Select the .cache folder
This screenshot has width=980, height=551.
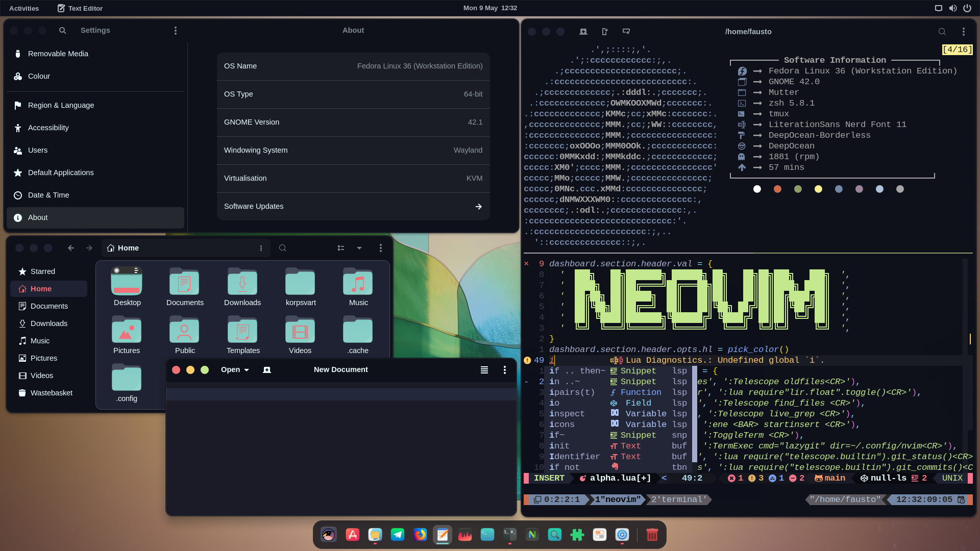pos(358,329)
